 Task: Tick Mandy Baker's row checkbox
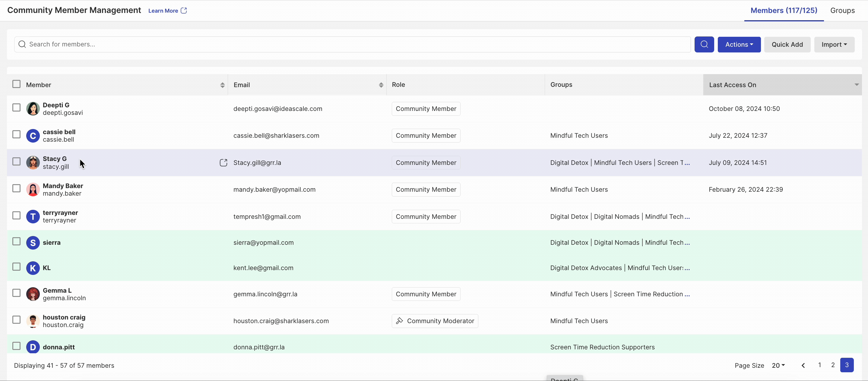click(16, 188)
